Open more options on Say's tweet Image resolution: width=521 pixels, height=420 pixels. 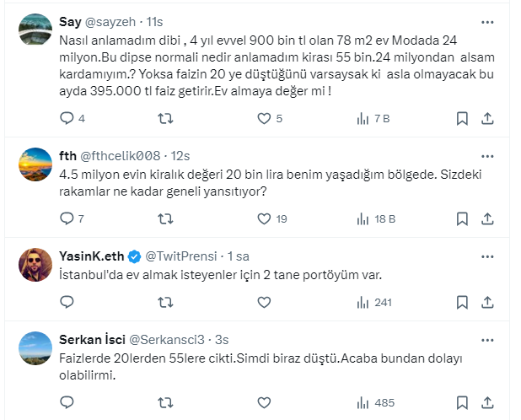click(x=487, y=21)
